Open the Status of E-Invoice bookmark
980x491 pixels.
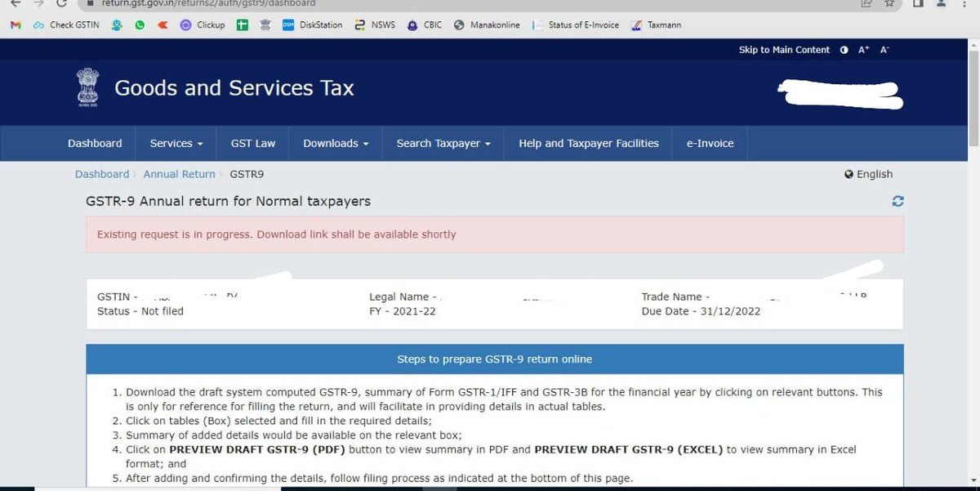577,25
